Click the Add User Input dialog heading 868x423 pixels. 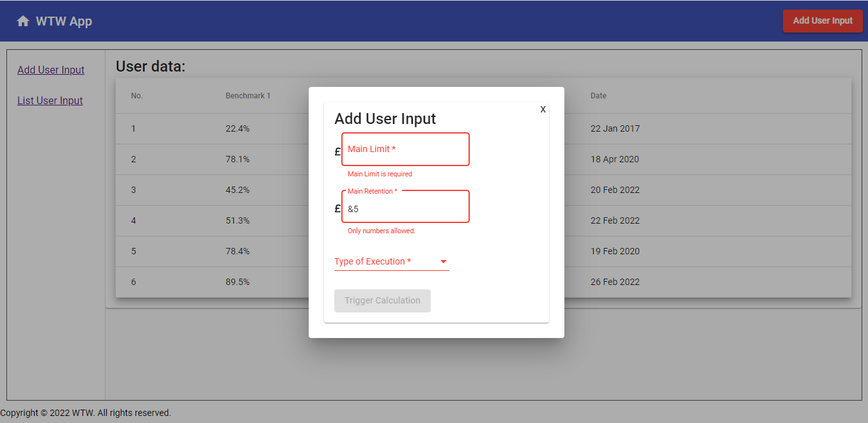[385, 118]
